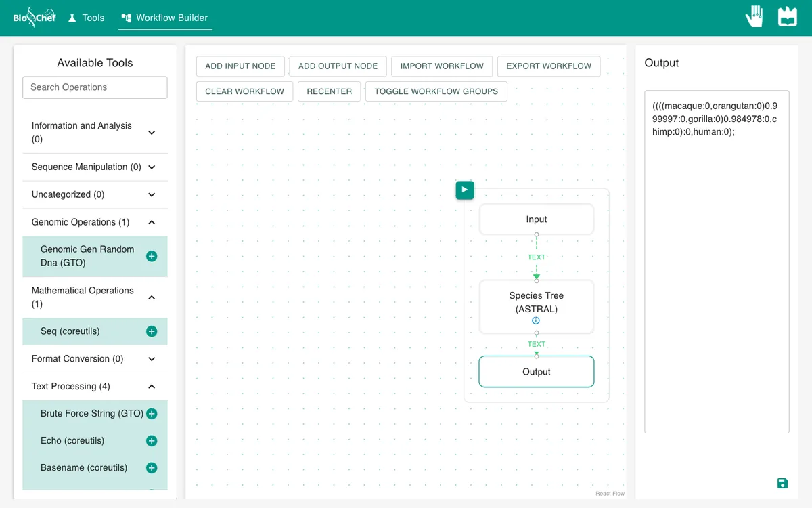The height and width of the screenshot is (508, 812).
Task: Focus the Search Operations field
Action: 95,87
